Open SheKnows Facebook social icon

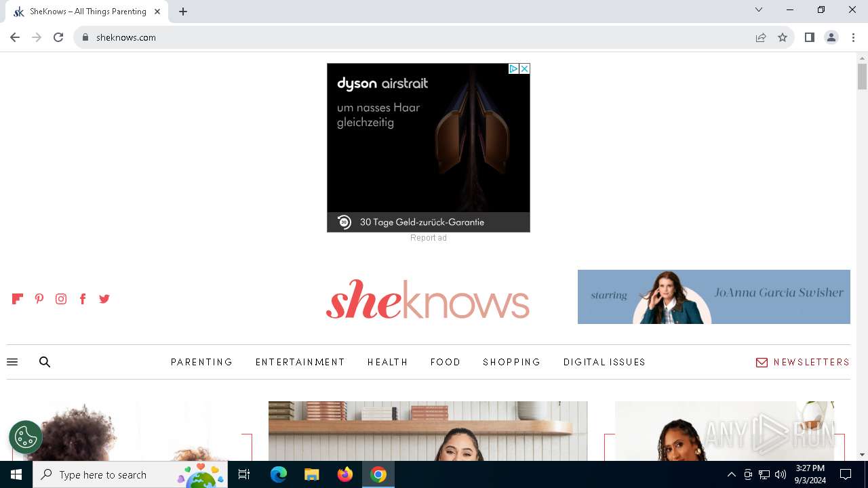point(83,299)
